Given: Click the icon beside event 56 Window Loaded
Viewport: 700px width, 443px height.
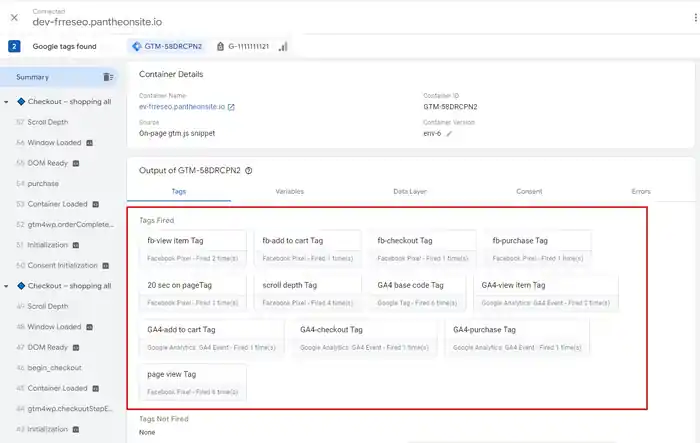Looking at the screenshot, I should 89,143.
